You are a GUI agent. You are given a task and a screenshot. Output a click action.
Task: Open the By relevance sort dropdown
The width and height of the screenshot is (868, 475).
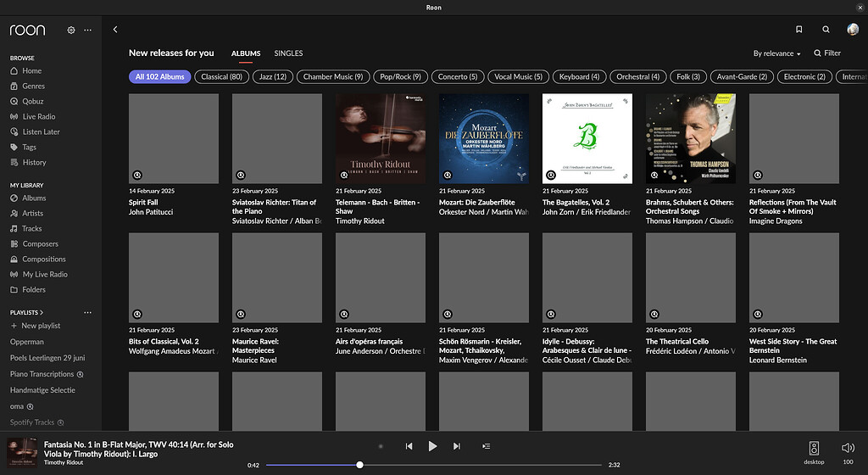tap(776, 53)
